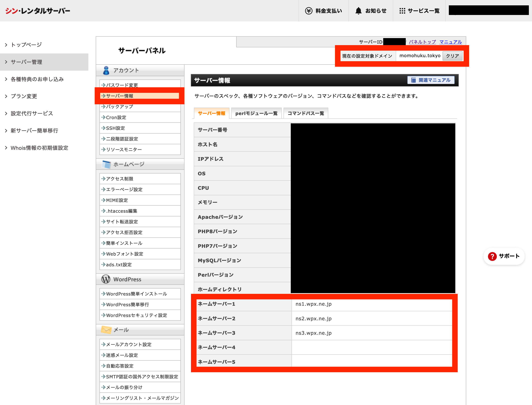Select サーバー情報 in Account menu
Image resolution: width=532 pixels, height=405 pixels.
(x=140, y=96)
